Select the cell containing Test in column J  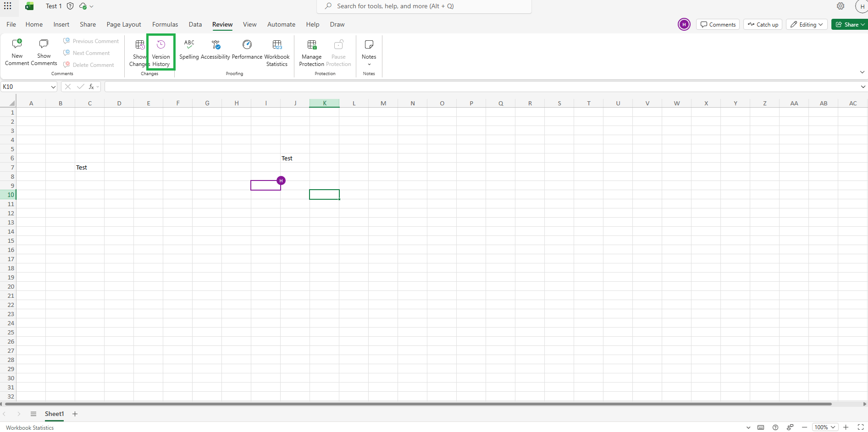[295, 158]
